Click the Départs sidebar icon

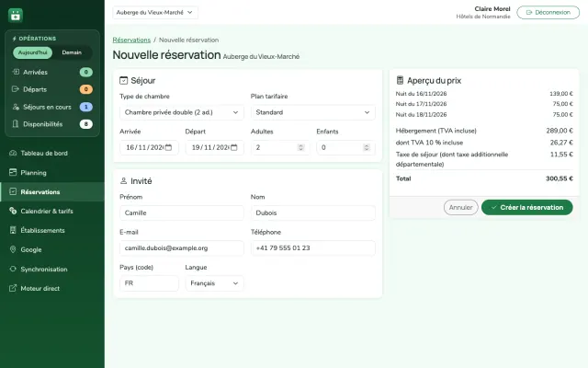tap(16, 89)
